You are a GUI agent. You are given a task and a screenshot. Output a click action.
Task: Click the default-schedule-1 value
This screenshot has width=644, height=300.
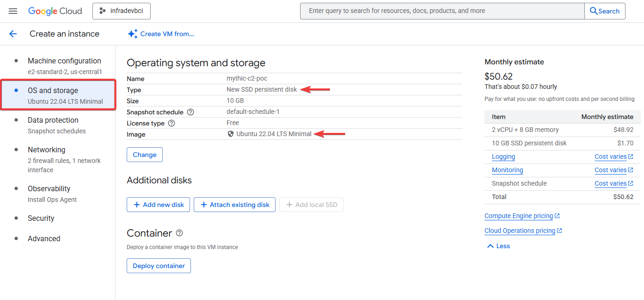[253, 112]
